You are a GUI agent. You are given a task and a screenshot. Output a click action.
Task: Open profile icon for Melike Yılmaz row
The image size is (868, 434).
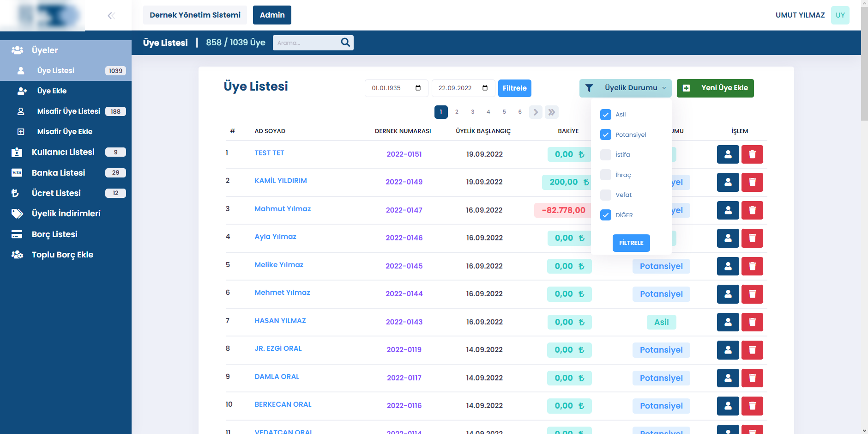[x=728, y=266]
